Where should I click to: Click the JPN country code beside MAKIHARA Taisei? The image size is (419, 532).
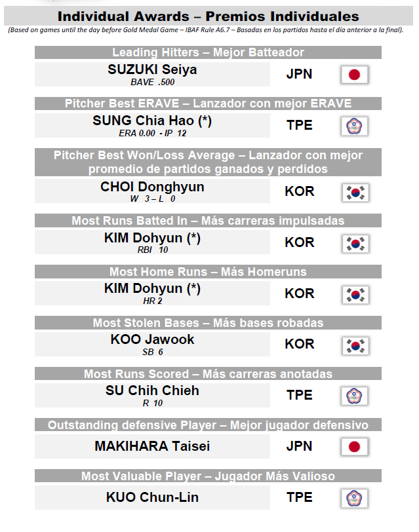pyautogui.click(x=299, y=446)
